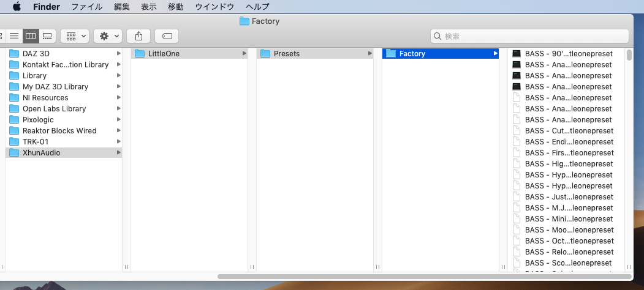Click the BASS - Firs preset document icon
This screenshot has height=290, width=644.
517,152
